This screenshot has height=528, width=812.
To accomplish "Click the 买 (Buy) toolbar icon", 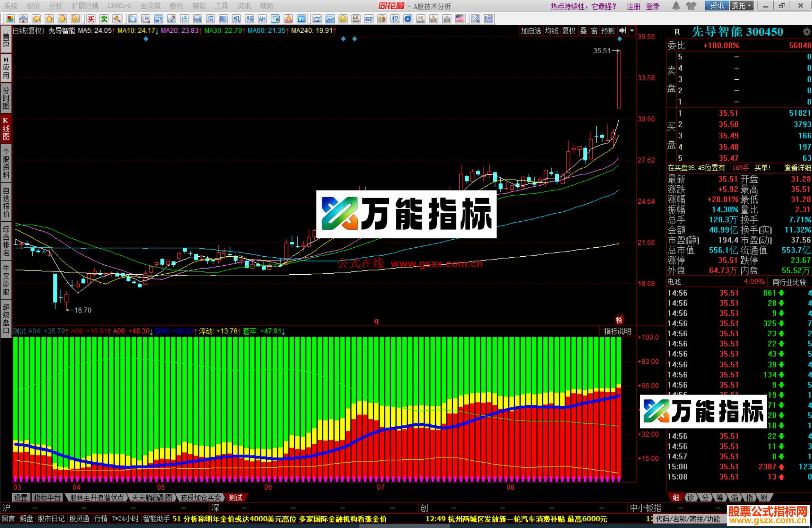I will pyautogui.click(x=91, y=19).
